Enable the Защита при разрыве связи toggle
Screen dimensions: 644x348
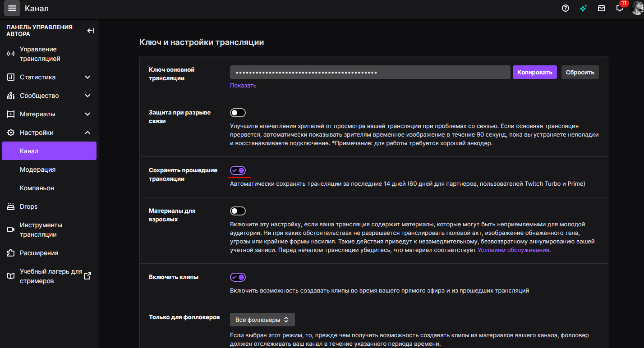(238, 113)
